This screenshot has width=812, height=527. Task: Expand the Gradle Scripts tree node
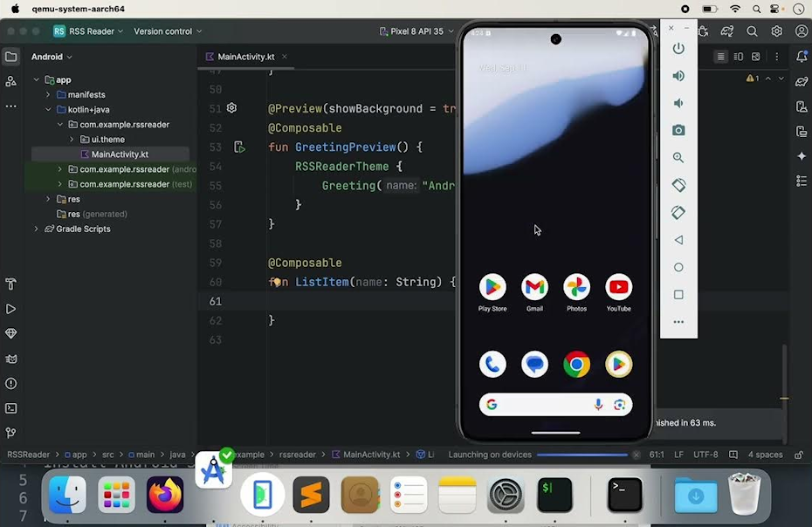(36, 229)
